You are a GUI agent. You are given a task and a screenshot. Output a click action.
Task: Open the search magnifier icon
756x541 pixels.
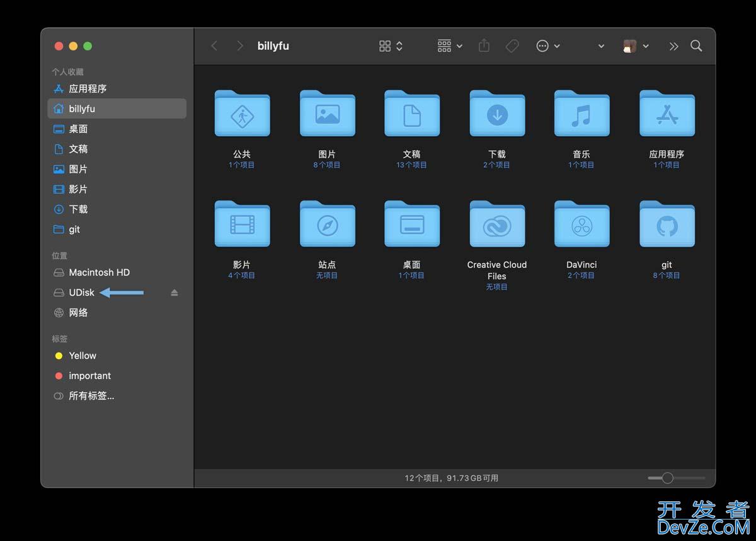tap(696, 46)
